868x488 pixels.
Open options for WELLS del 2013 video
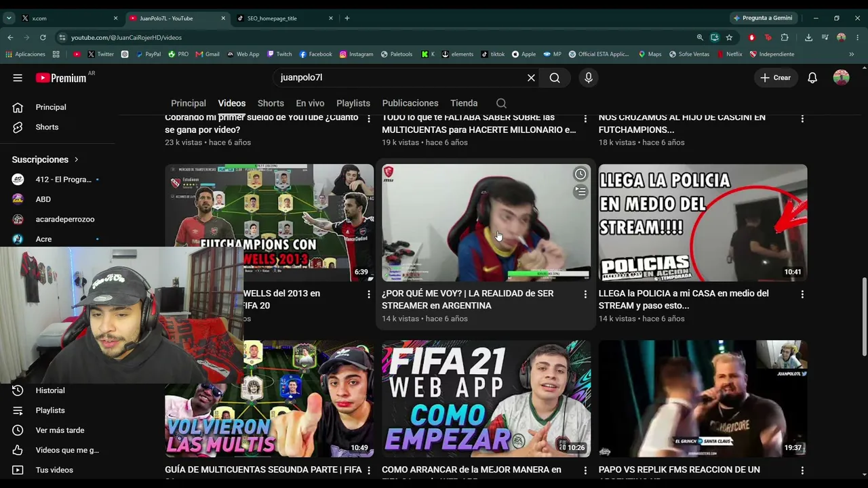pyautogui.click(x=369, y=294)
